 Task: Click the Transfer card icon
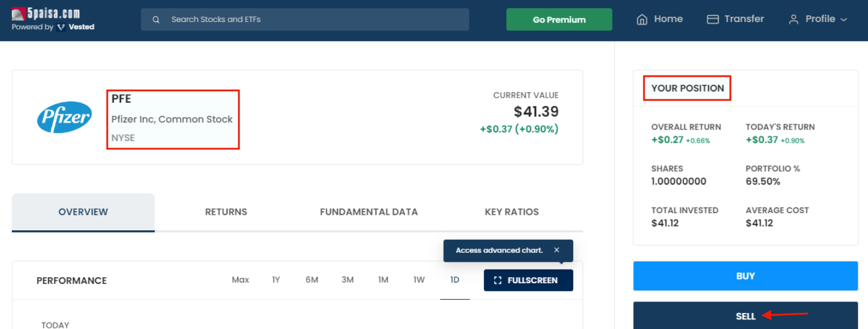(713, 20)
